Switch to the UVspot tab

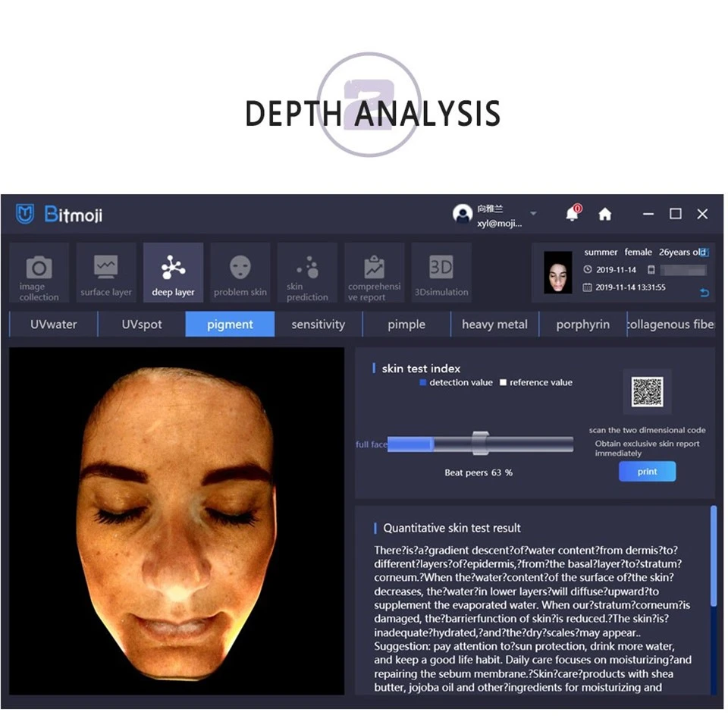[x=142, y=324]
